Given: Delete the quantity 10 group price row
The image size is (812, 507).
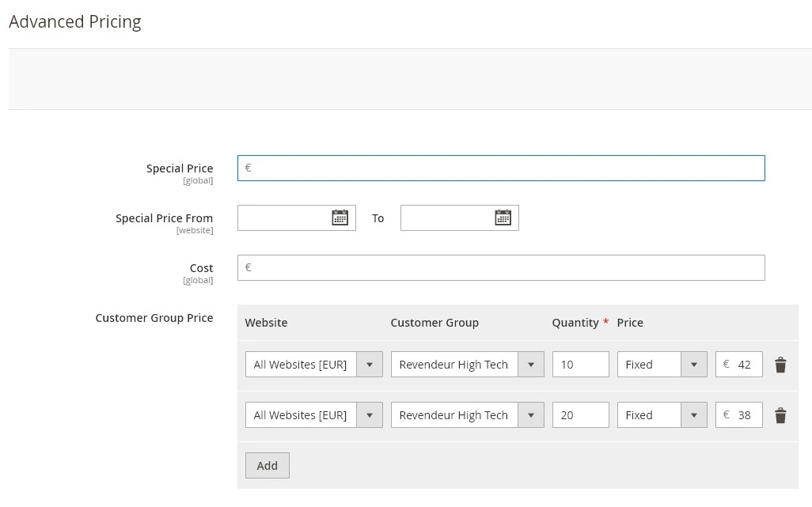Looking at the screenshot, I should coord(780,365).
